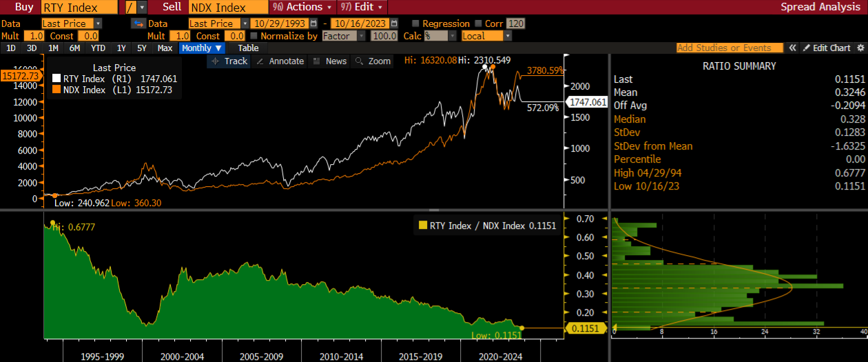This screenshot has height=362, width=868.
Task: Check the Normalize by option
Action: (254, 36)
